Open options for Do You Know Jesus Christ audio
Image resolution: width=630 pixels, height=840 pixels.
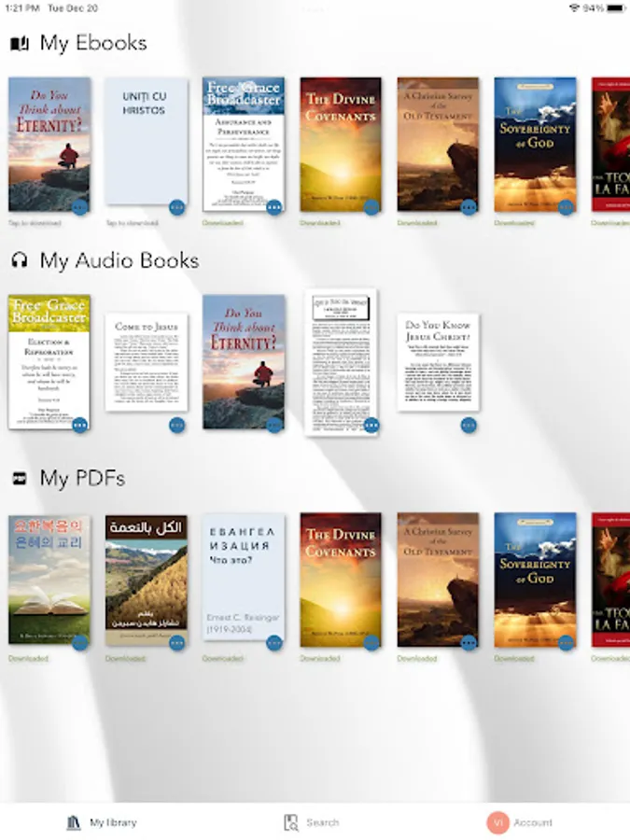point(469,425)
